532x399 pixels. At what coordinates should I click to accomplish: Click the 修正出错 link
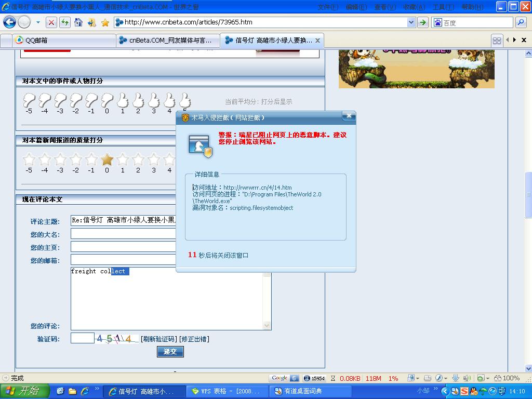click(x=194, y=339)
